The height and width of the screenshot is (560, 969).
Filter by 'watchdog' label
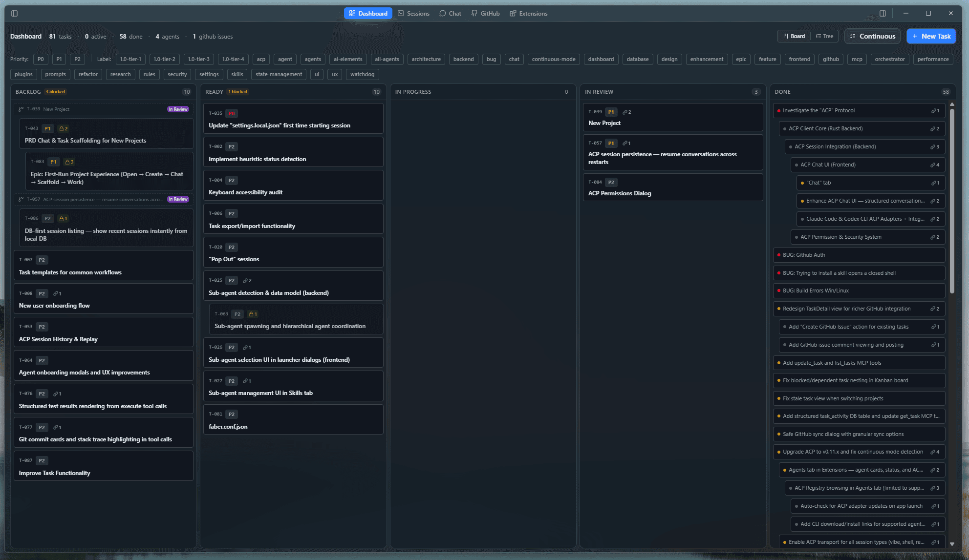coord(362,74)
